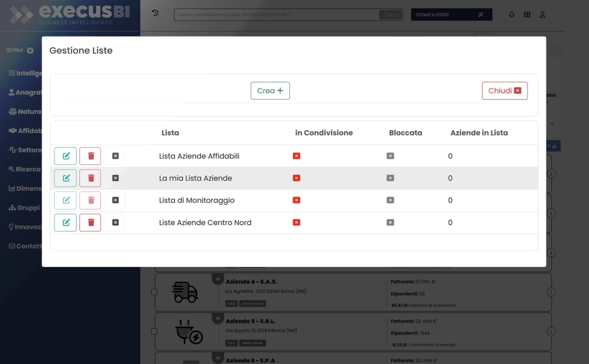Open the notifications bell
The image size is (589, 364).
click(511, 14)
